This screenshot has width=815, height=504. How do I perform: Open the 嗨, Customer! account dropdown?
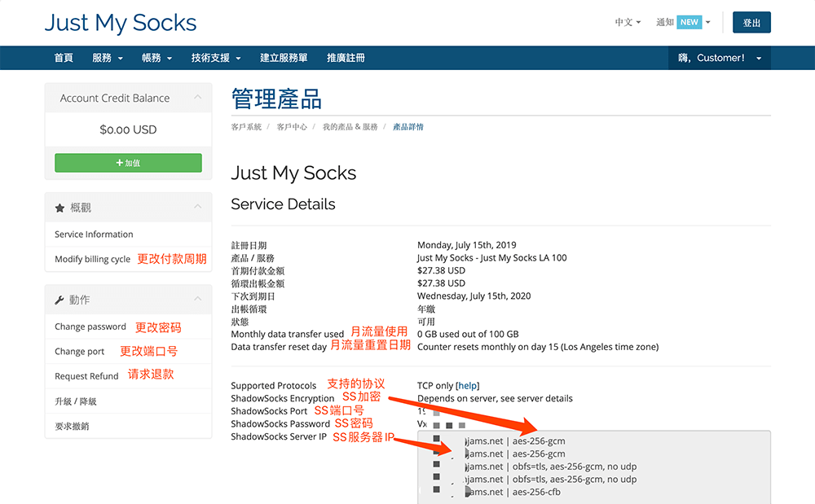pyautogui.click(x=720, y=58)
